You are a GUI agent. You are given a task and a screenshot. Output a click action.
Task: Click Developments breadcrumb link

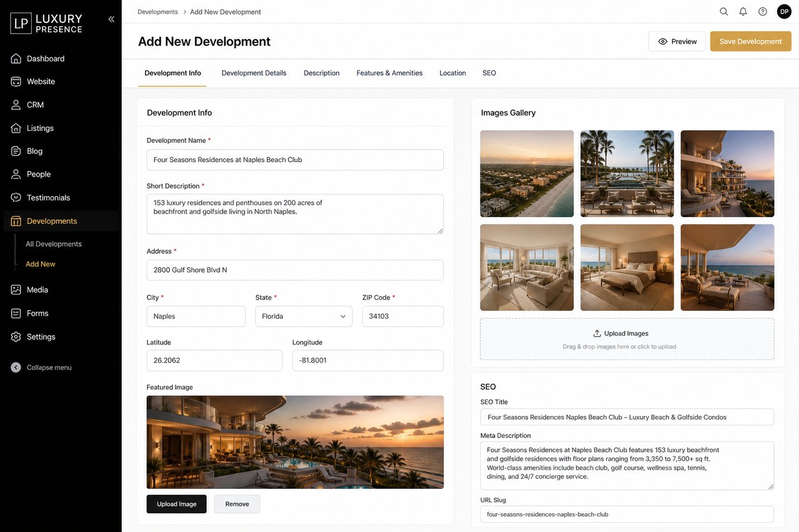(157, 12)
